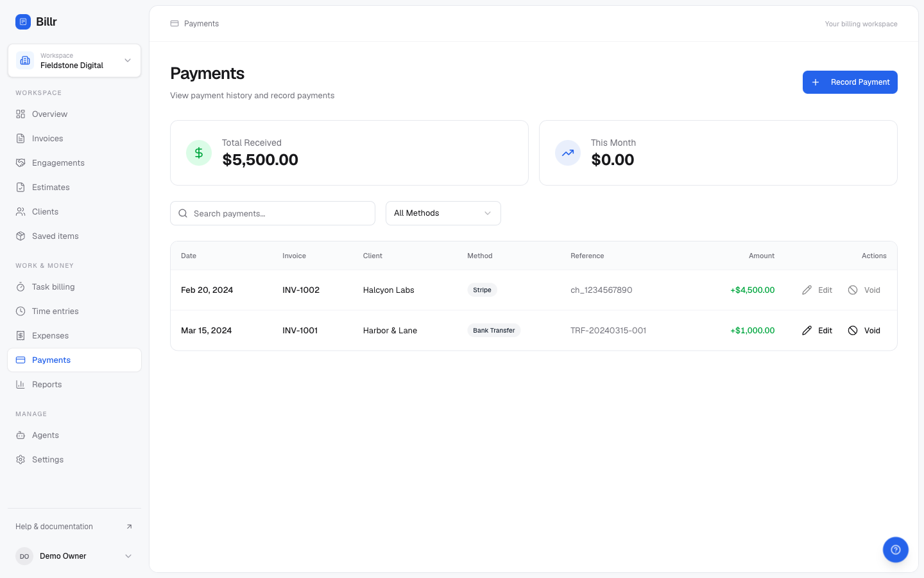Viewport: 924px width, 578px height.
Task: Click the external link arrow beside Help
Action: pos(129,527)
